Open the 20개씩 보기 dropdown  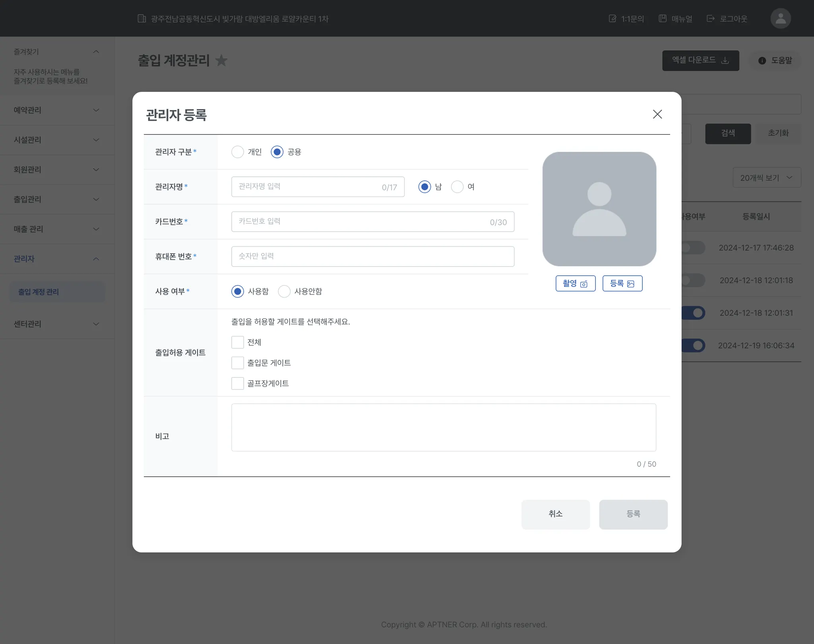766,178
